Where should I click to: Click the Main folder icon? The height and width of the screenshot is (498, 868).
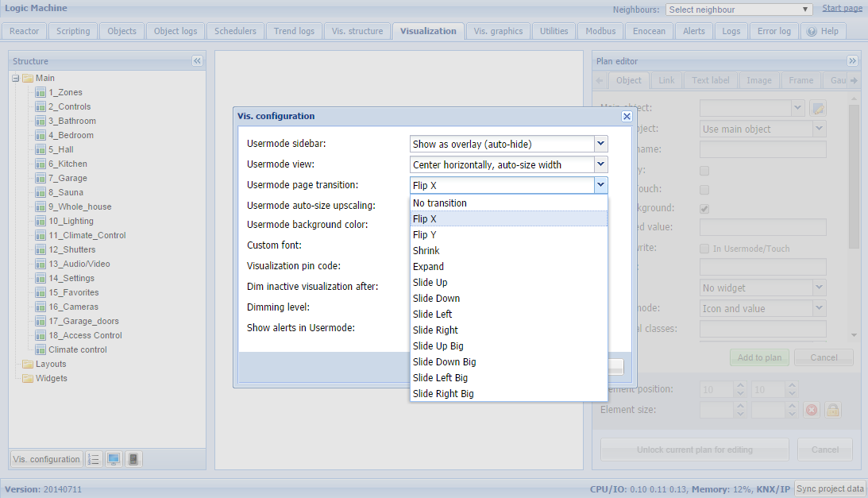pos(28,78)
